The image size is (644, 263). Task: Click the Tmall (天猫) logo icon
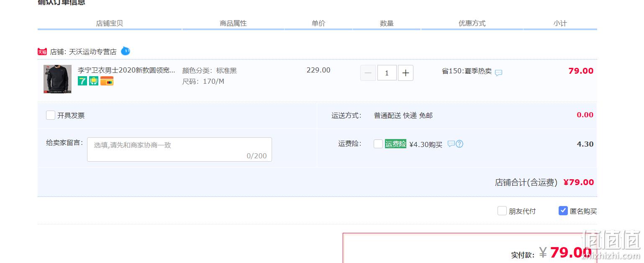point(42,52)
